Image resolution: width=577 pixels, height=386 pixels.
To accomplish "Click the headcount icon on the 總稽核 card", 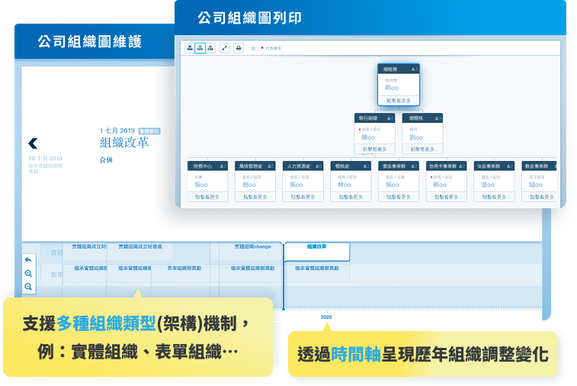I will 438,118.
